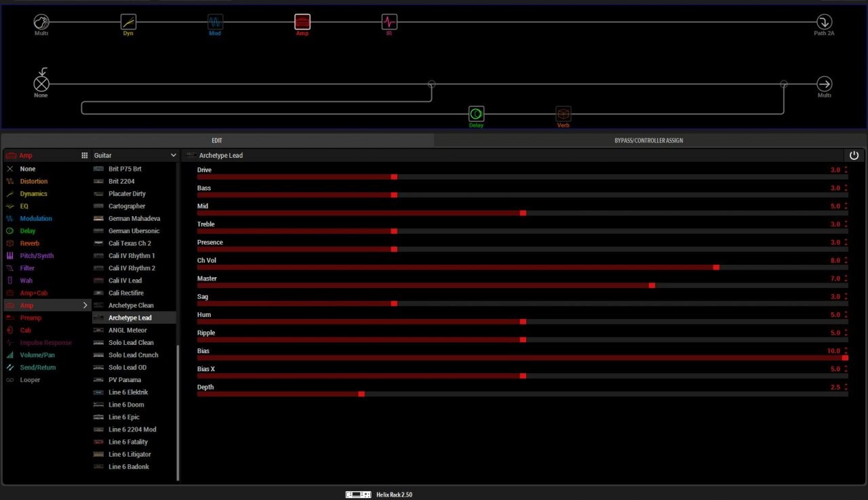868x500 pixels.
Task: Adjust the Bias value stepper
Action: pyautogui.click(x=846, y=351)
